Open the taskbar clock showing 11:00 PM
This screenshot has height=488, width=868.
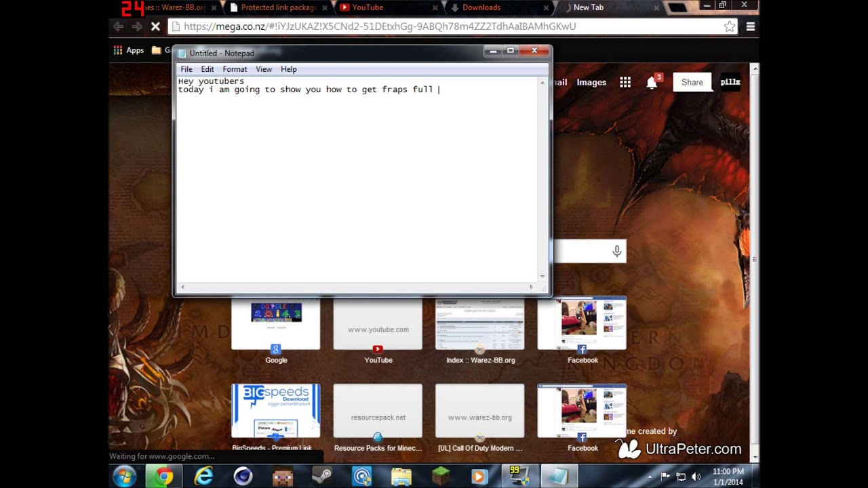coord(728,476)
